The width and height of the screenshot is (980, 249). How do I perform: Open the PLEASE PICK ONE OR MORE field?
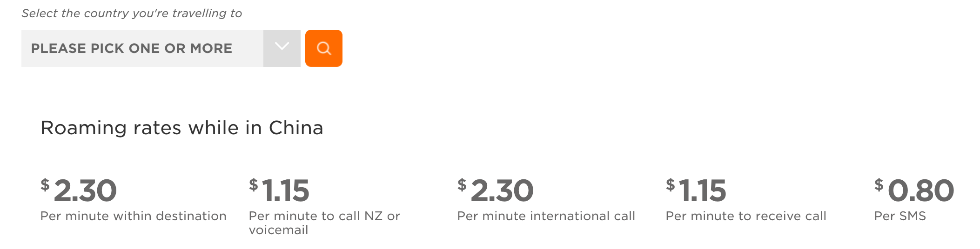coord(142,48)
